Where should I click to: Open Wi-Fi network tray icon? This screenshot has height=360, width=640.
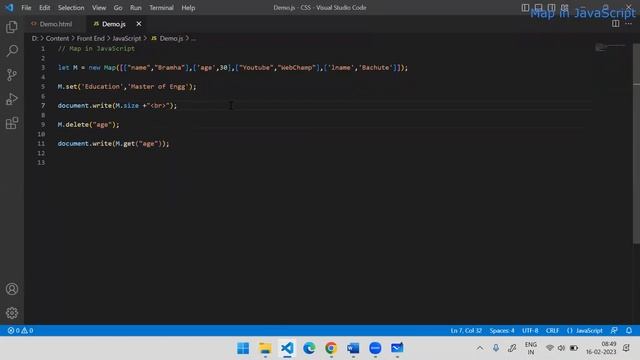click(550, 348)
